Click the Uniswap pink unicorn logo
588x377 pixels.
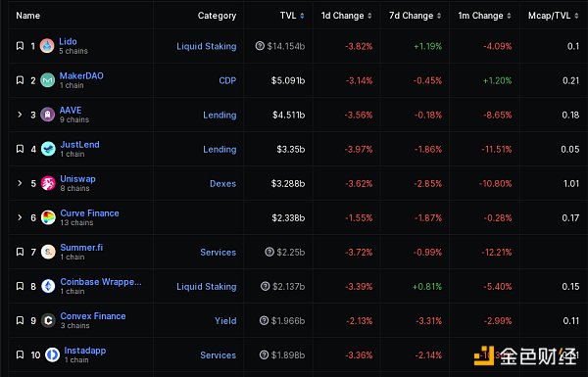[48, 183]
